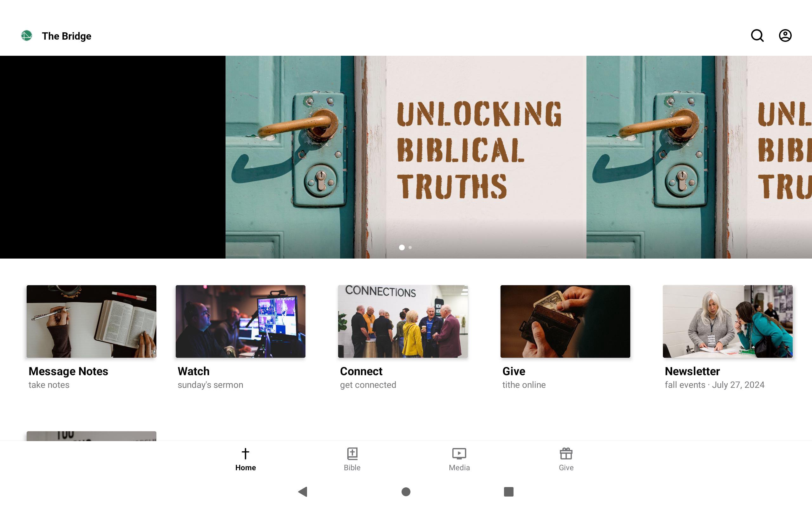The image size is (812, 507).
Task: Tap The Bridge logo icon
Action: [27, 35]
